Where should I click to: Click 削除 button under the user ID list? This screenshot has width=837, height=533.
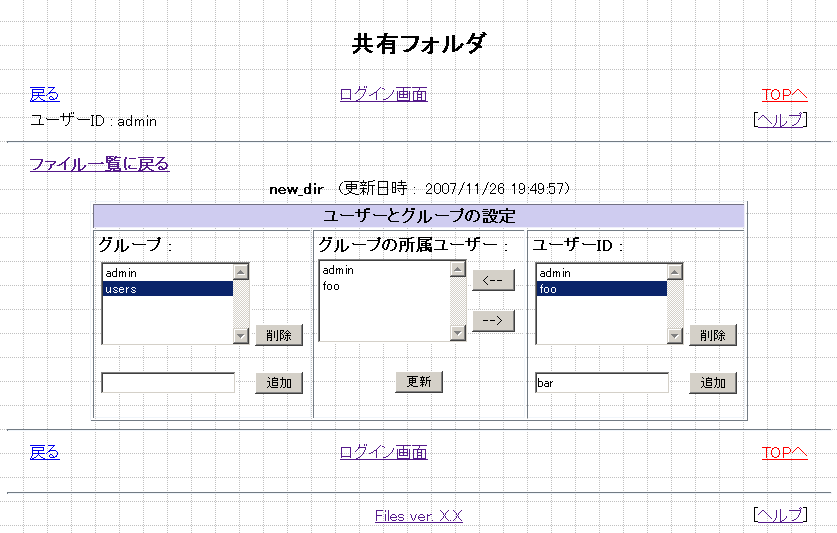[713, 335]
